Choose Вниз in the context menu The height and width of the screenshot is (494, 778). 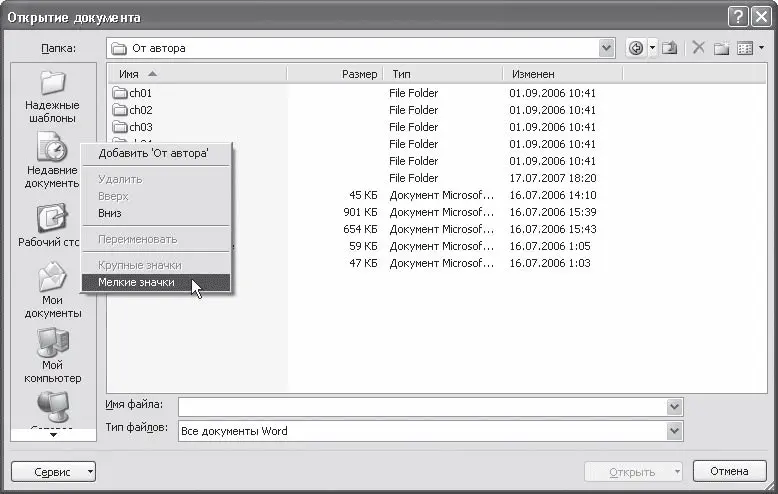pyautogui.click(x=110, y=213)
